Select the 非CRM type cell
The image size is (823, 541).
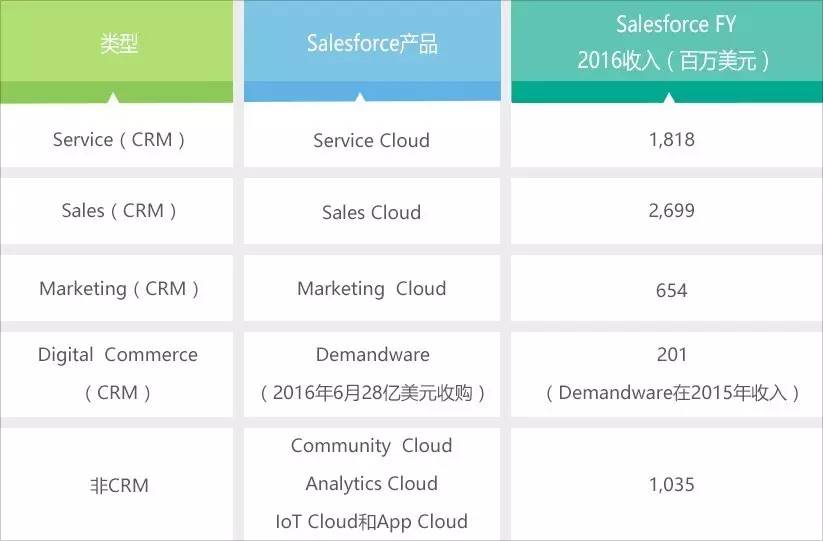pos(118,485)
